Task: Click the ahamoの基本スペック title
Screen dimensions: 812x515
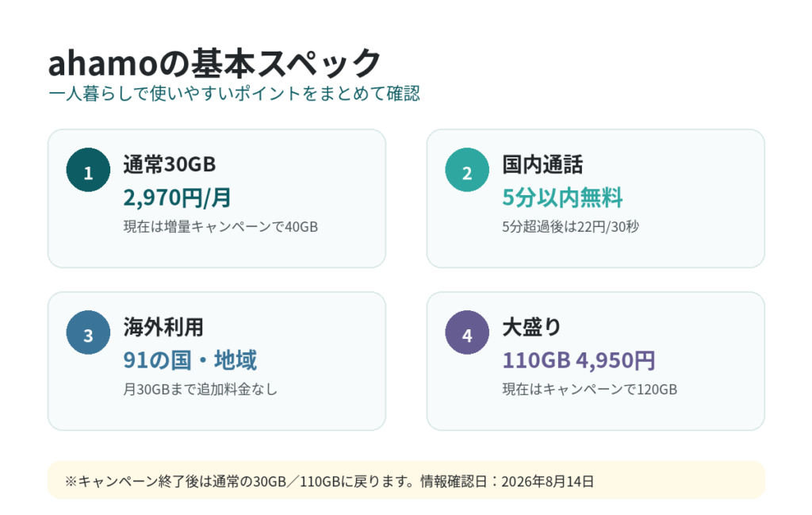Action: [214, 63]
